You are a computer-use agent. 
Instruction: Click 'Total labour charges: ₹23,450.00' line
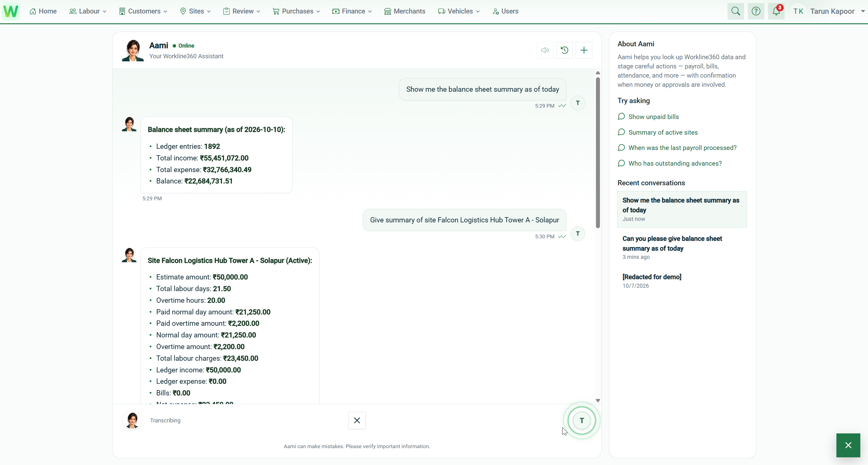[x=207, y=358]
